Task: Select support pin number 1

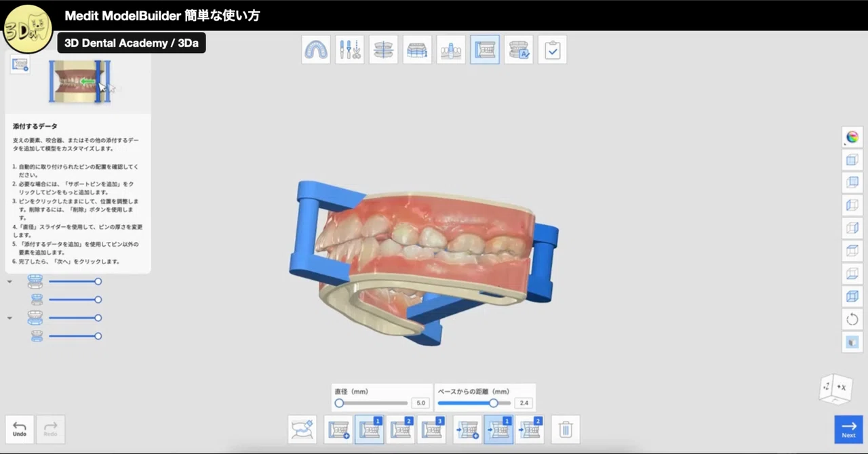Action: [370, 430]
